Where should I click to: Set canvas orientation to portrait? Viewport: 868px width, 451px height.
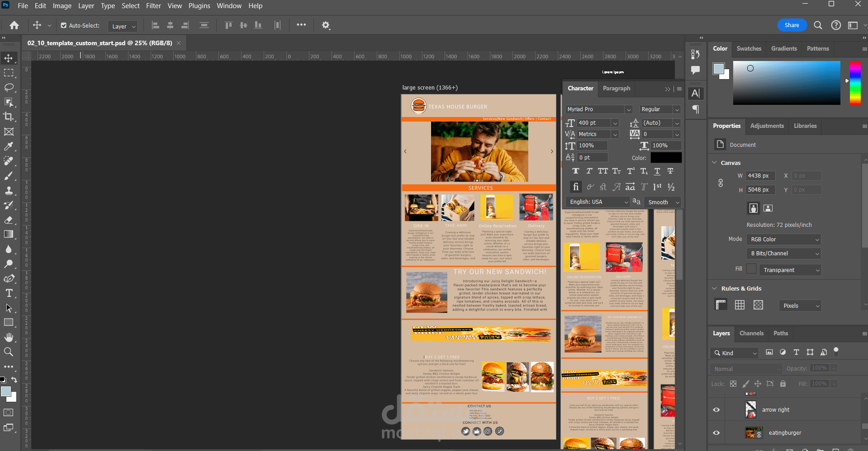coord(753,208)
